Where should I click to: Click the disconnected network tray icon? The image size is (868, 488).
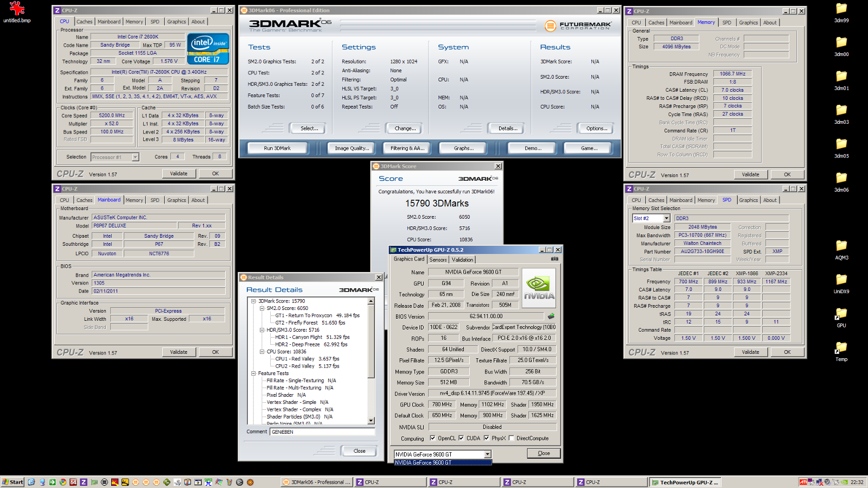(819, 482)
